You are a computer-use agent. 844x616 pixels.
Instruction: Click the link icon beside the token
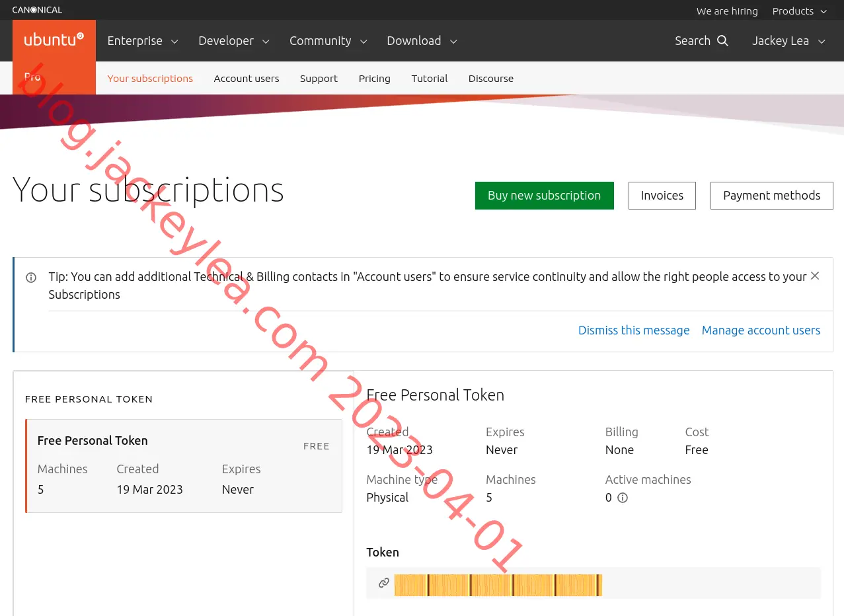tap(383, 583)
